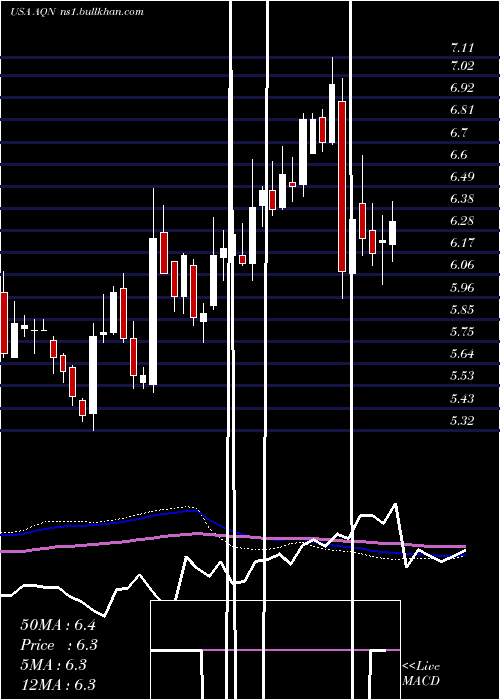
Task: Click the 5.96 price axis label
Action: (462, 288)
